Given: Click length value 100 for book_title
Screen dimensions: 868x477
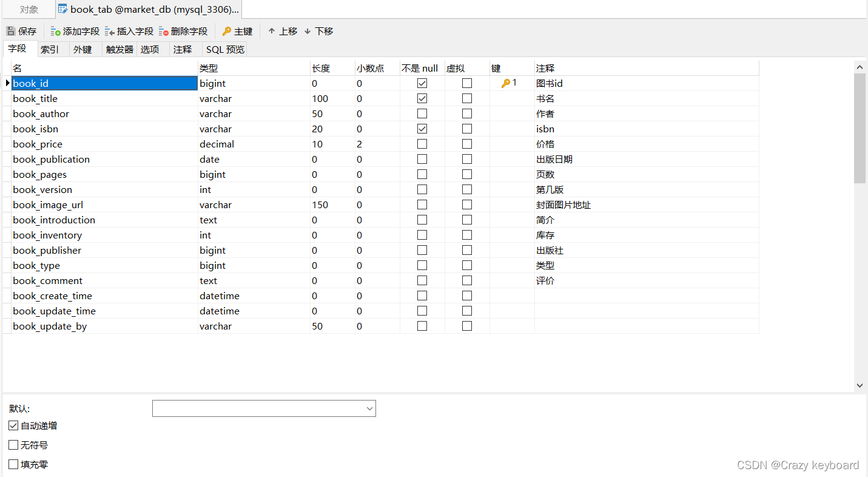Looking at the screenshot, I should click(x=320, y=98).
